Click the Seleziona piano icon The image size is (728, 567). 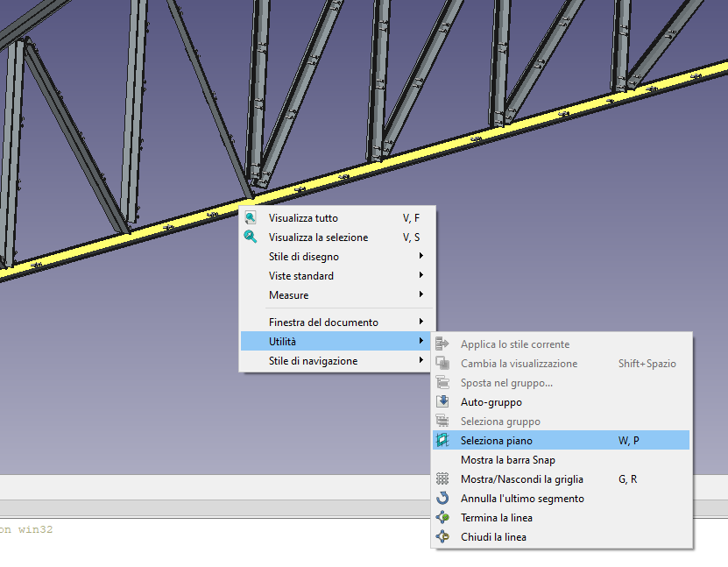pyautogui.click(x=442, y=440)
